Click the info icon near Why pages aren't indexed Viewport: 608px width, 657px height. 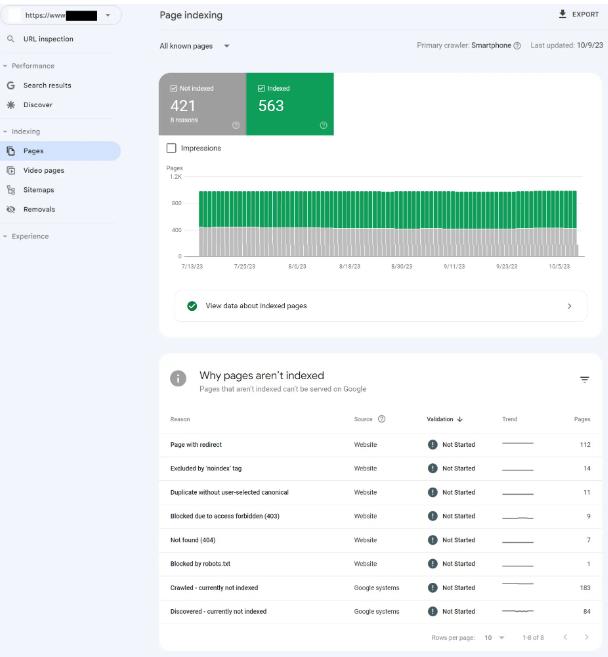click(178, 378)
